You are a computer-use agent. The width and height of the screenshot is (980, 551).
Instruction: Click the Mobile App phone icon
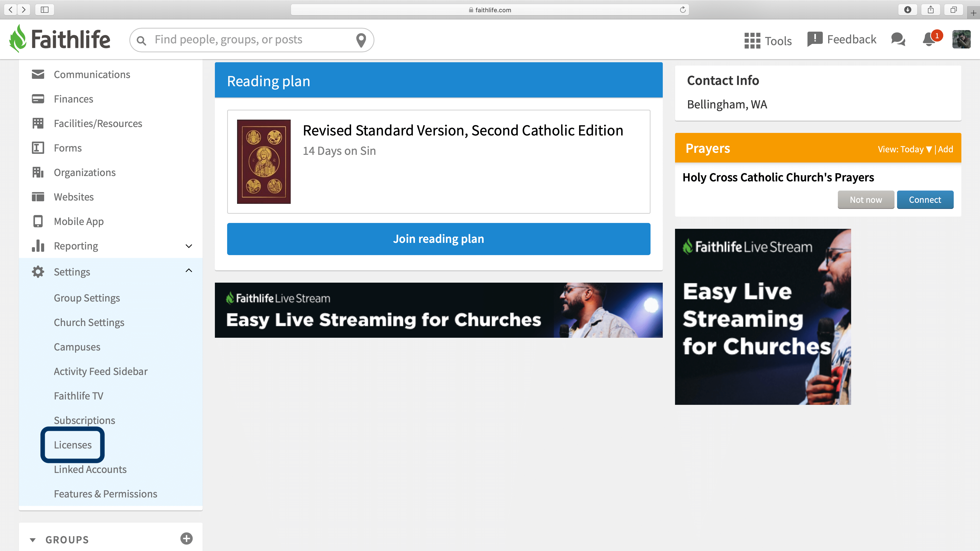click(x=38, y=221)
